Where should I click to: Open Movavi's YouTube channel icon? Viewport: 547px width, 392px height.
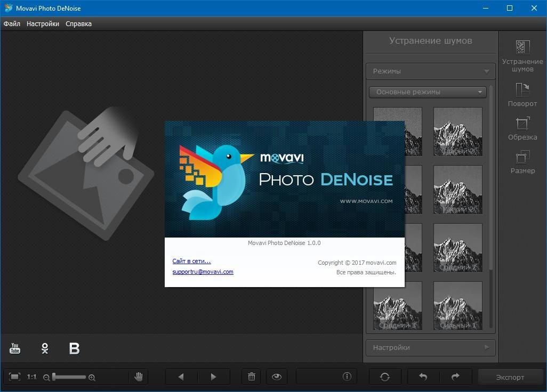(14, 348)
